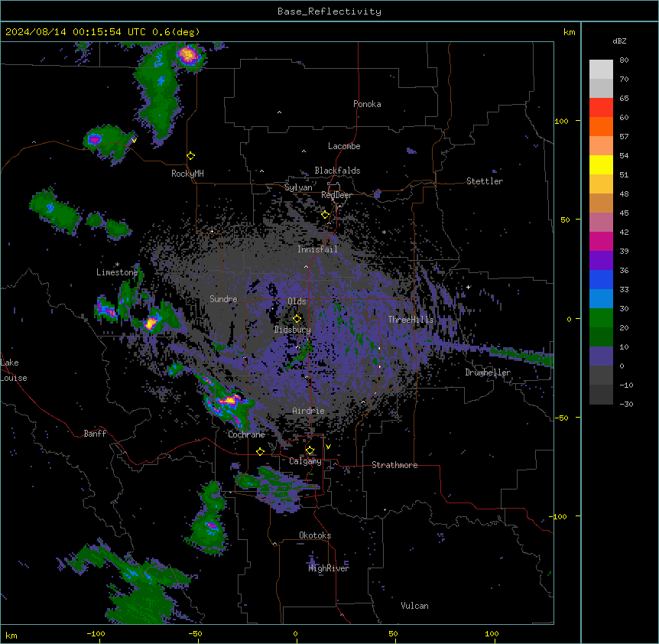This screenshot has height=644, width=659.
Task: Click the intense storm cell north of RockyMH
Action: click(x=187, y=54)
